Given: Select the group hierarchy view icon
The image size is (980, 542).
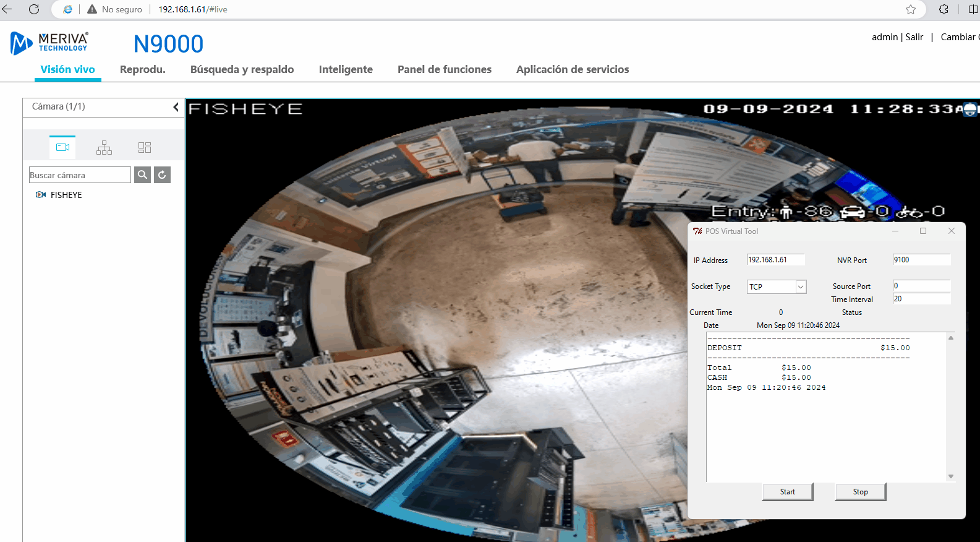Looking at the screenshot, I should [104, 147].
